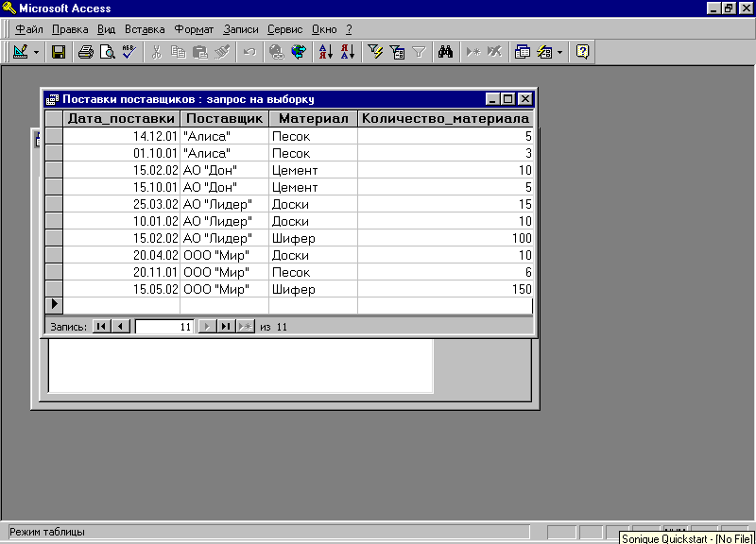Click the Web Toolbar globe icon
Image resolution: width=756 pixels, height=544 pixels.
[x=299, y=52]
